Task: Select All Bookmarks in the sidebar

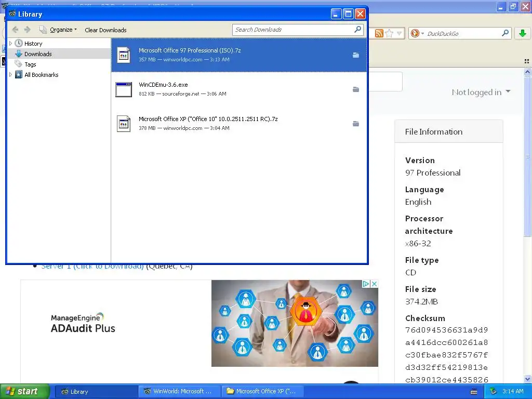Action: tap(42, 75)
